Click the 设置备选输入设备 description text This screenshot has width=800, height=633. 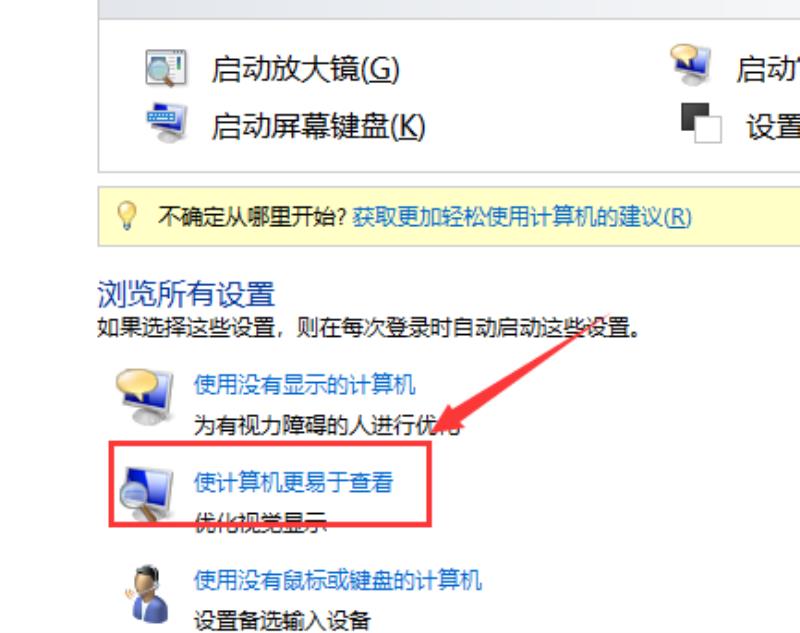point(282,620)
